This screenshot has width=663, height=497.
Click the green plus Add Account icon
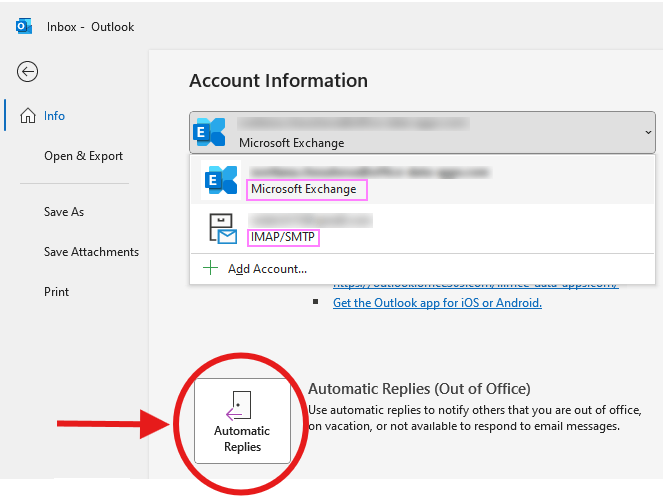tap(210, 268)
